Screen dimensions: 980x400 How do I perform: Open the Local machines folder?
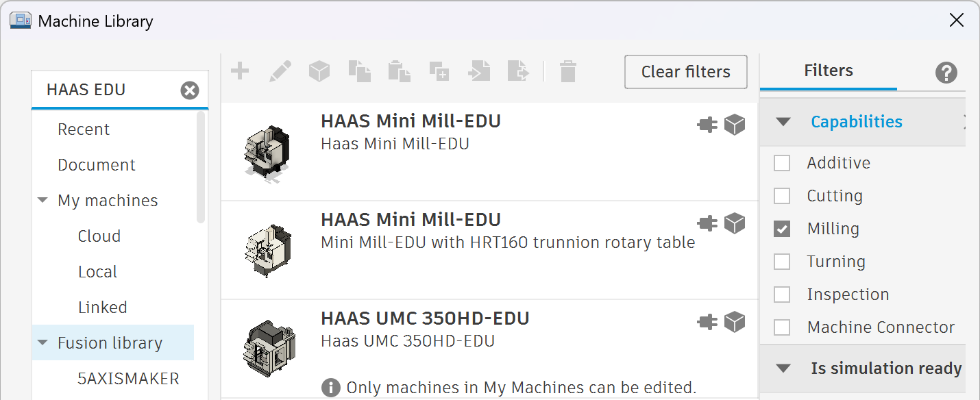click(97, 272)
